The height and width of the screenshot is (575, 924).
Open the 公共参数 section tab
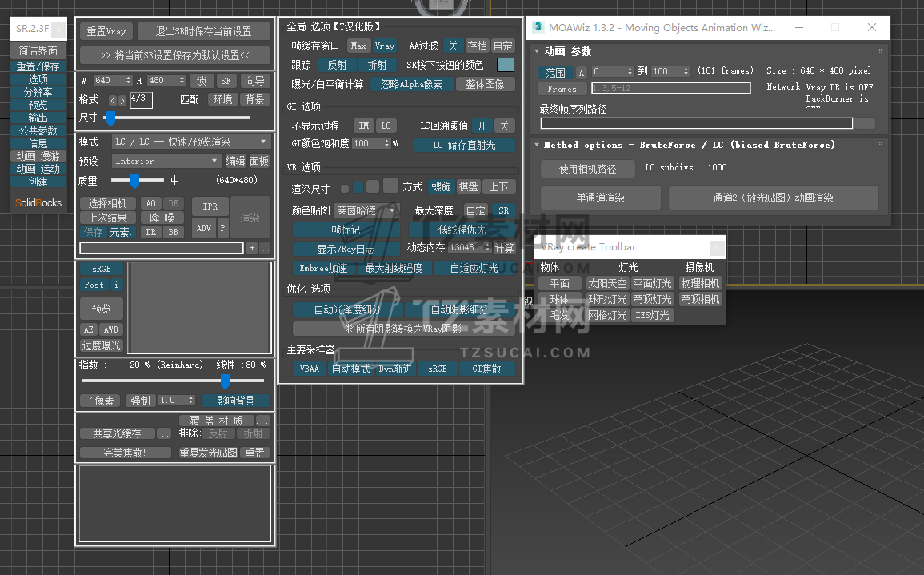38,130
